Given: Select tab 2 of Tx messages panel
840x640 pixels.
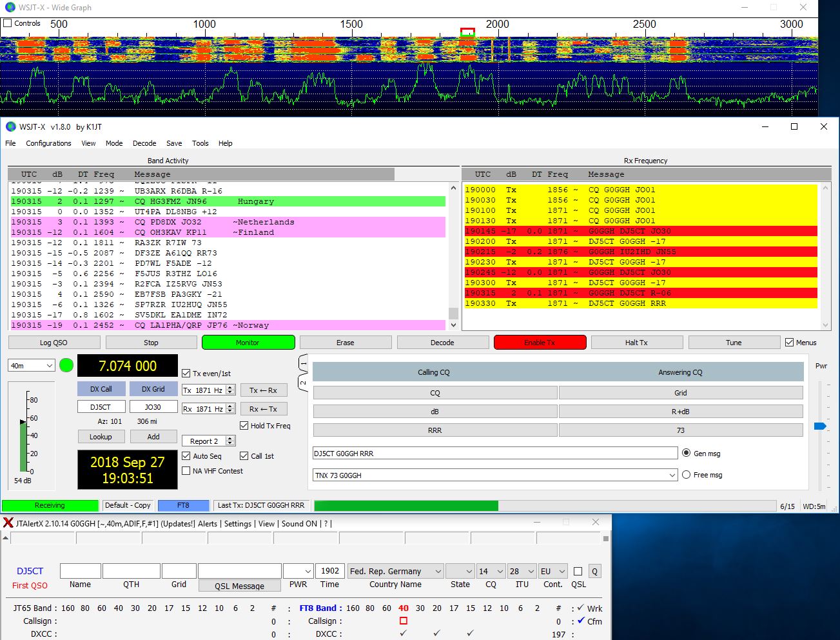Looking at the screenshot, I should tap(304, 383).
